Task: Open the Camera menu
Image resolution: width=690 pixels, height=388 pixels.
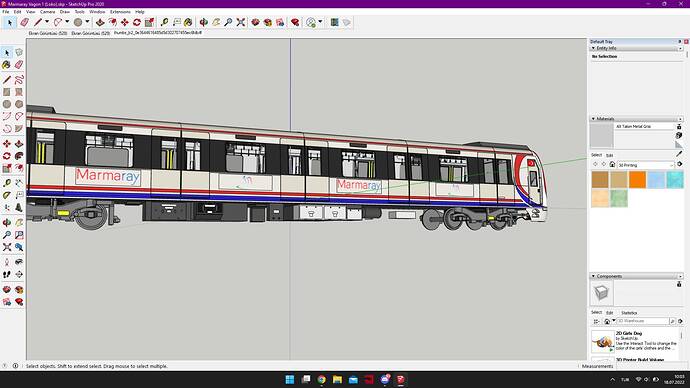Action: click(48, 12)
